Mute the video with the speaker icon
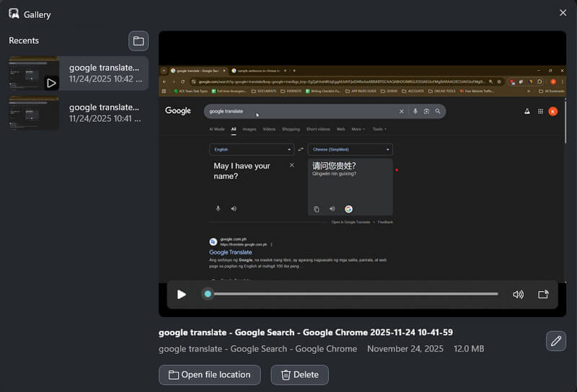 point(518,295)
